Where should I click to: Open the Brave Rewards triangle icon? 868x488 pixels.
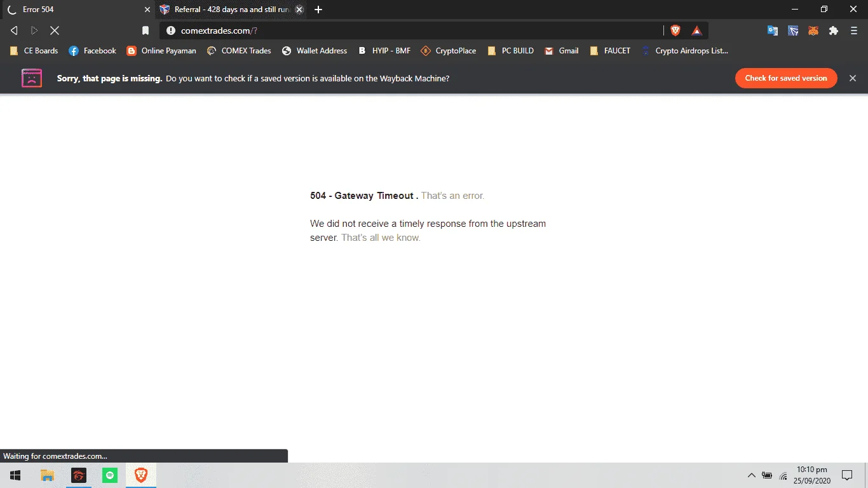pos(696,30)
